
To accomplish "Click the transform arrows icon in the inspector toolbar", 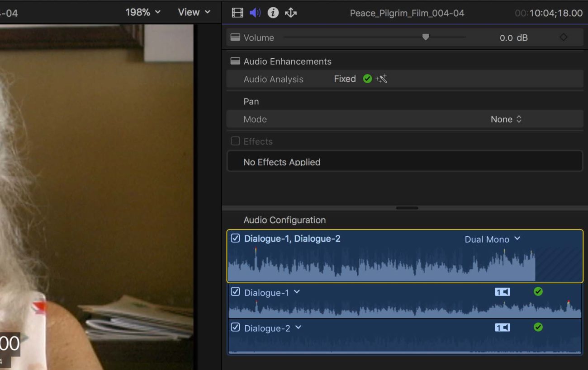I will tap(291, 12).
